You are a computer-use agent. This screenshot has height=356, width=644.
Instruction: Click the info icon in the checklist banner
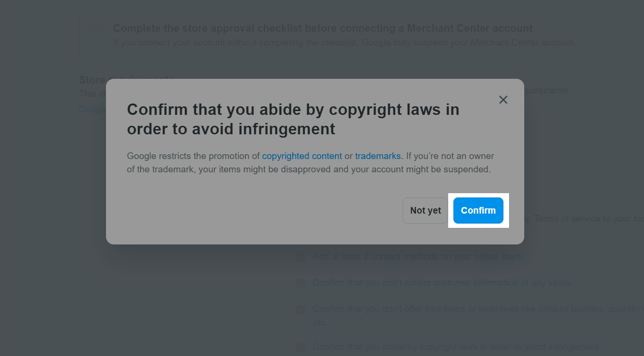click(96, 29)
